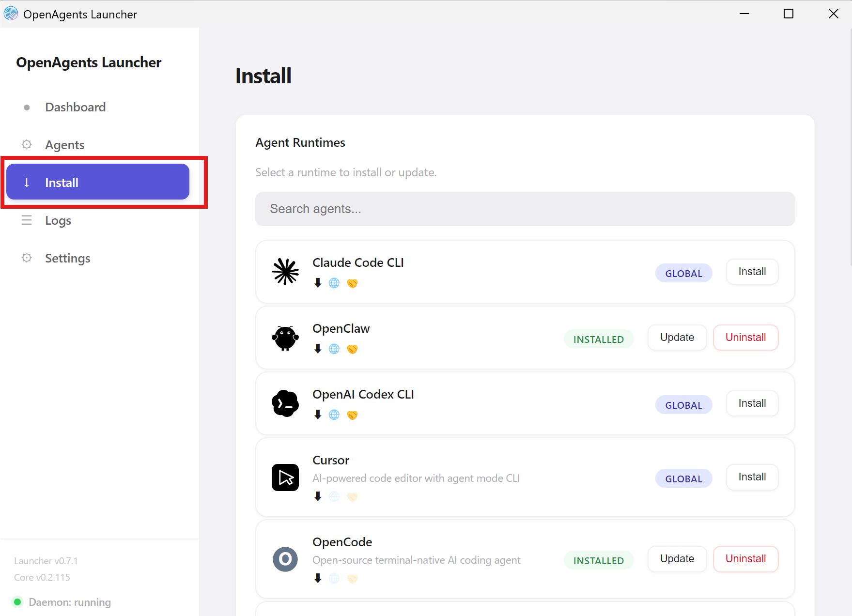Click the OpenAgents Launcher title bar app icon
The image size is (852, 616).
pos(11,14)
